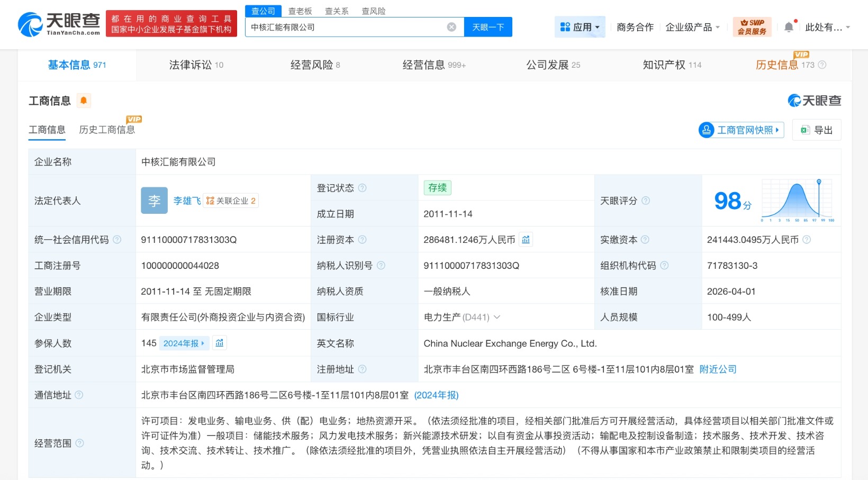Expand the 电力生产 (D441) industry chevron

(497, 317)
